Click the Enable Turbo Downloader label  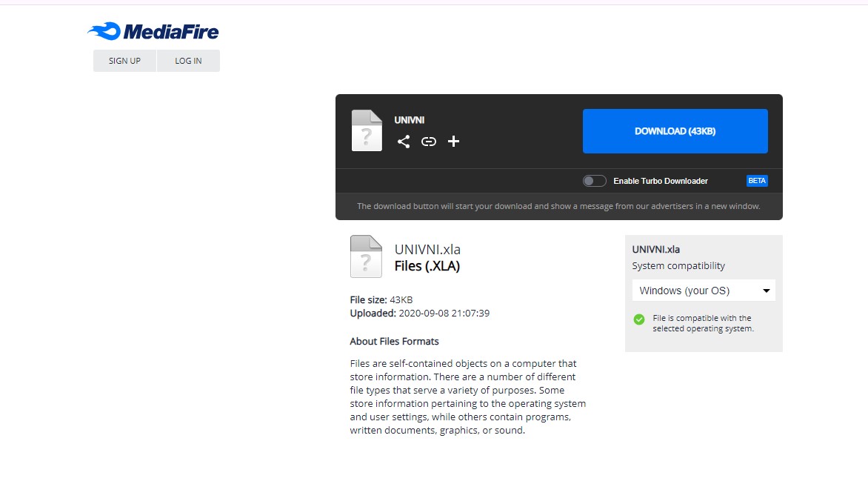(661, 181)
